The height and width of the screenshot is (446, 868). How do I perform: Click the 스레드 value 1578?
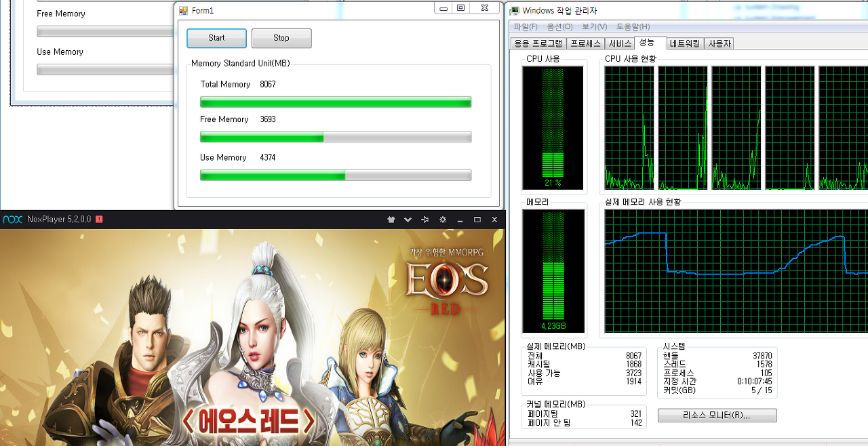[764, 364]
